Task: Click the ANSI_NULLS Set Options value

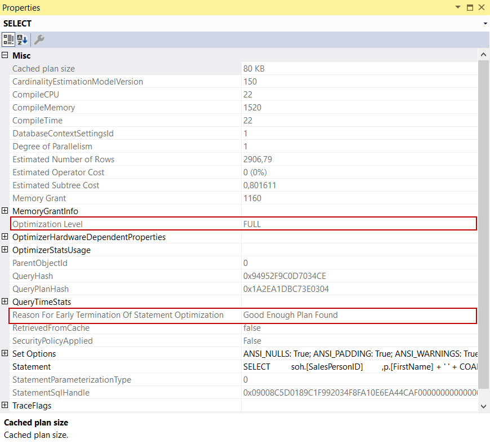Action: pyautogui.click(x=360, y=354)
